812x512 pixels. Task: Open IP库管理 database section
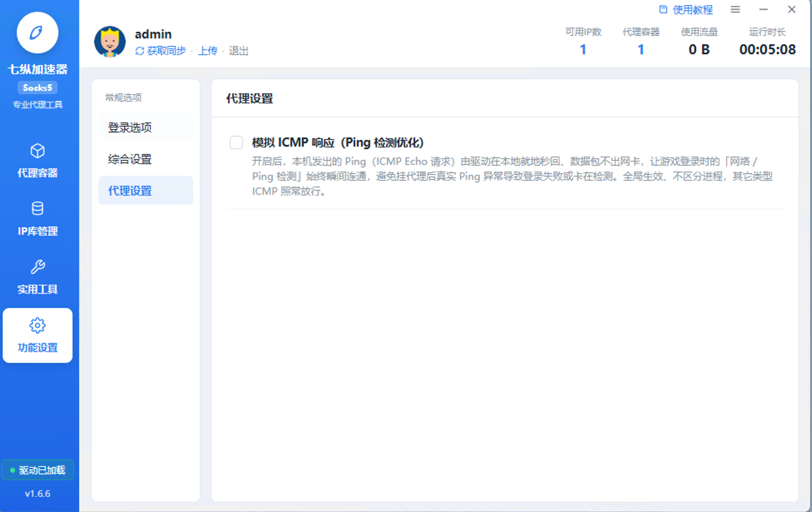point(37,219)
